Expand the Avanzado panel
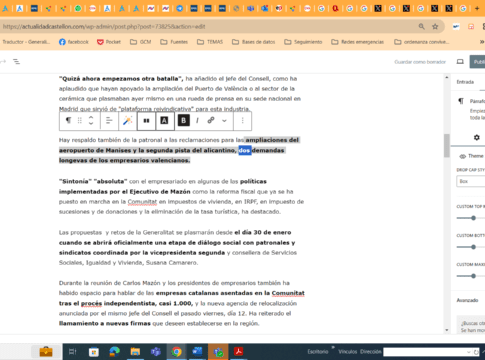Screen dimensions: 485x360 467,300
